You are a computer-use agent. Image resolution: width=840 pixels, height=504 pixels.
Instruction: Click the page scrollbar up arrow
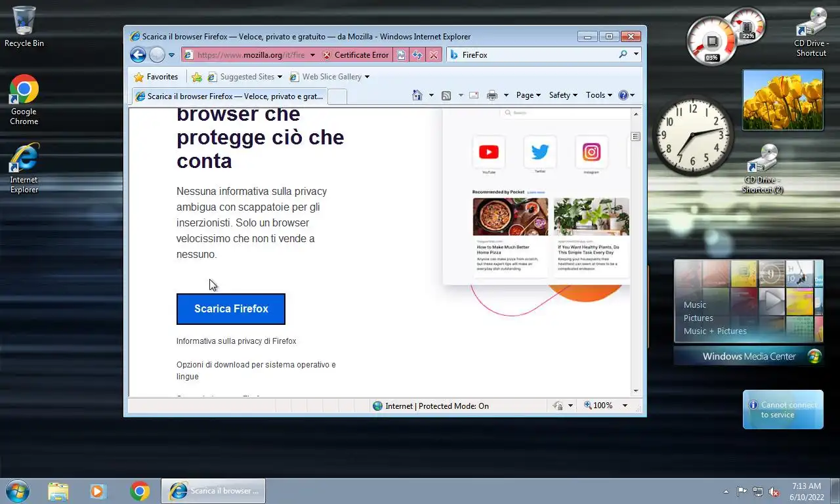(x=635, y=114)
